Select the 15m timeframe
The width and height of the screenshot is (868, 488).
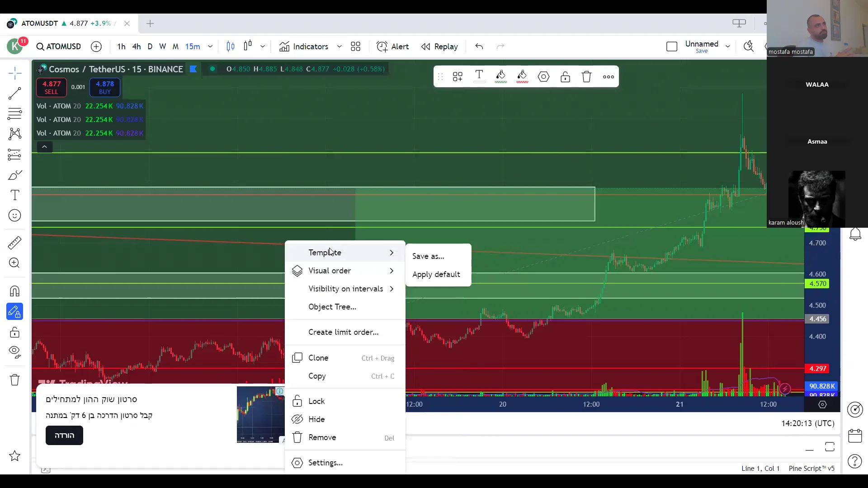pyautogui.click(x=193, y=47)
